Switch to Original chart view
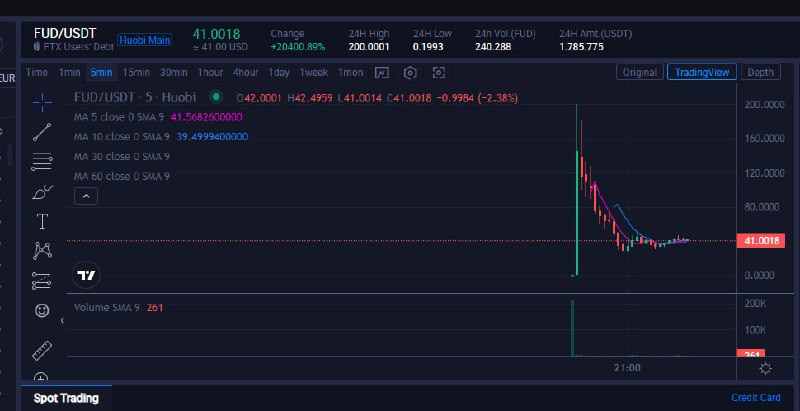The image size is (800, 411). click(640, 72)
